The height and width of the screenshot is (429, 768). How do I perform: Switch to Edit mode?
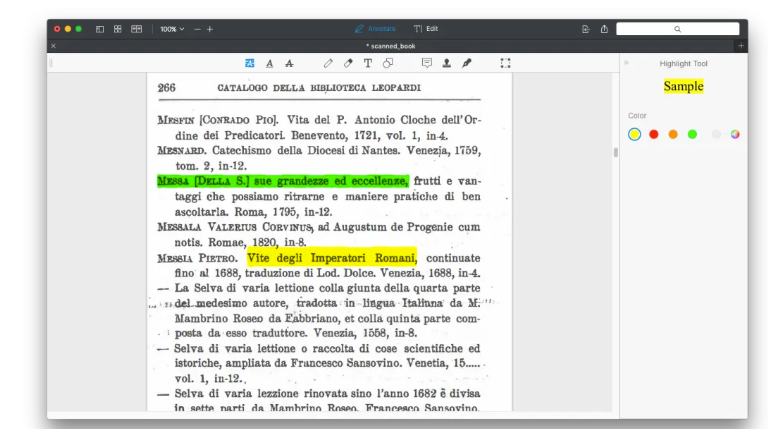click(x=426, y=28)
